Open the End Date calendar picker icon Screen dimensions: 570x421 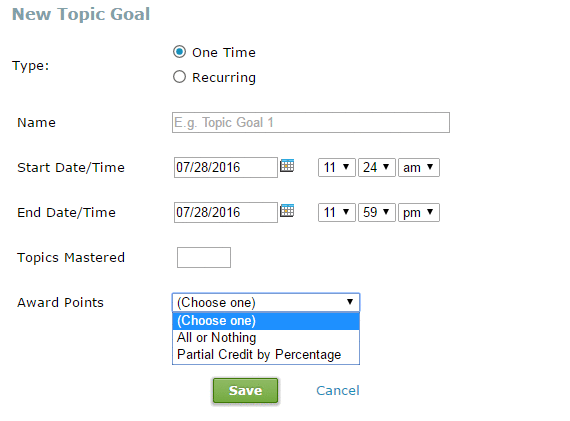tap(287, 211)
